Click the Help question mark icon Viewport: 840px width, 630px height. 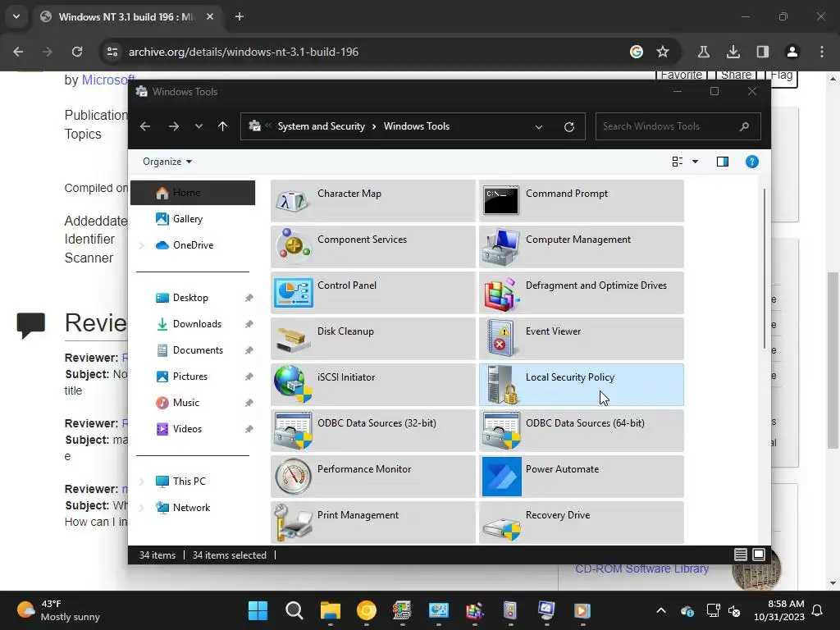(x=751, y=162)
